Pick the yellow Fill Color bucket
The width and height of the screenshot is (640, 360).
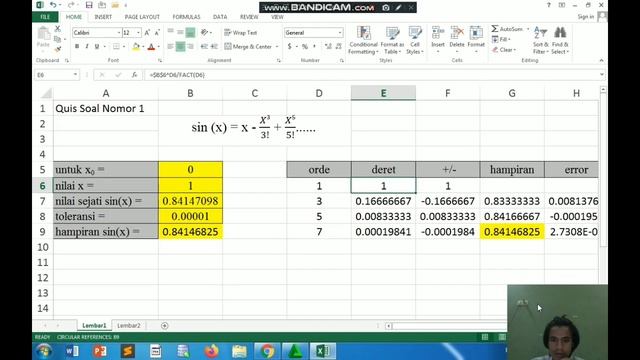[x=136, y=47]
